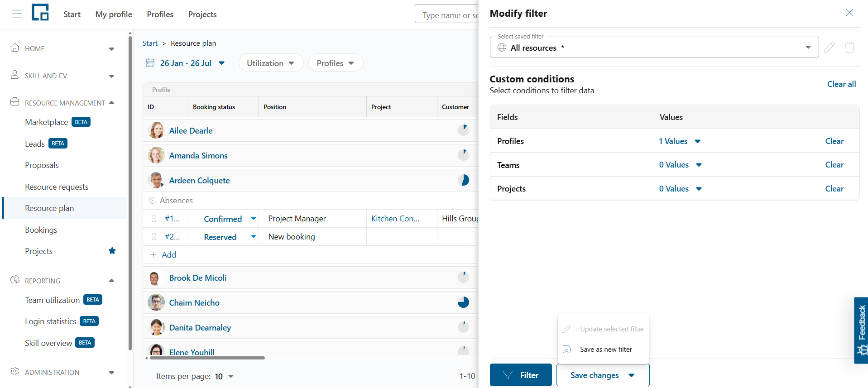
Task: Click the drag handle of Reserved booking row
Action: click(154, 237)
